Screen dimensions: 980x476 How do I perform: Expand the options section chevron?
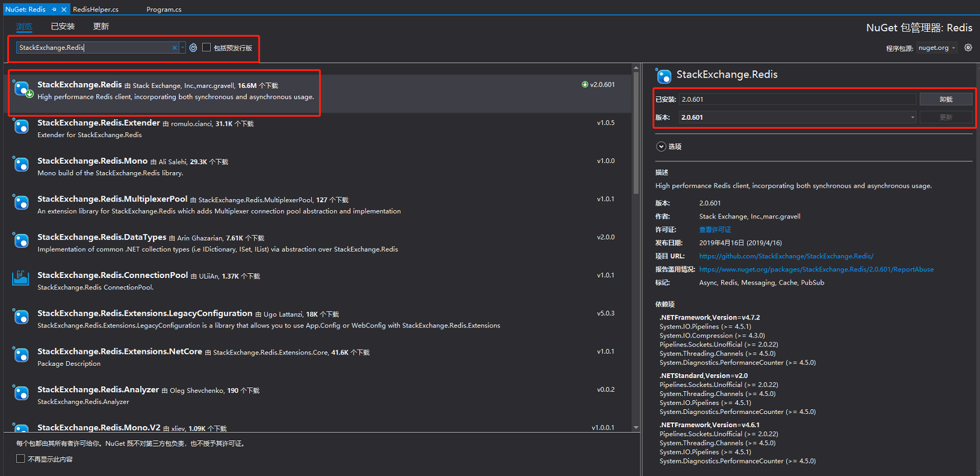tap(661, 146)
